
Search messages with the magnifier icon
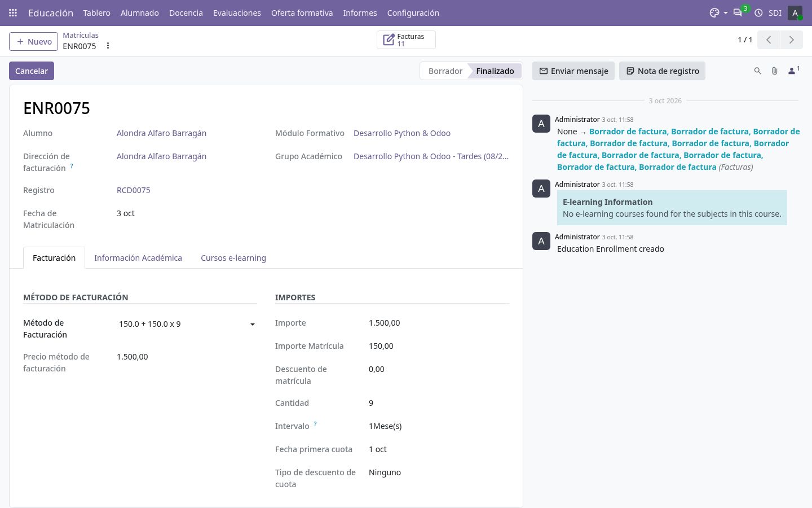tap(757, 71)
